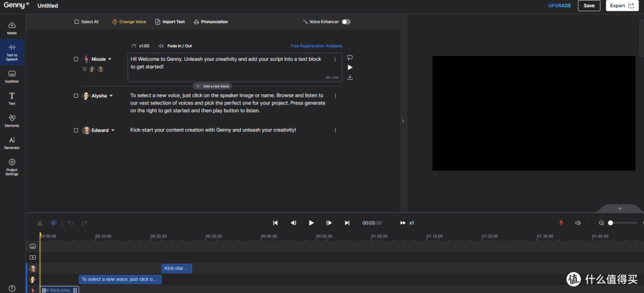Screen dimensions: 644x293
Task: Jump to timeline start
Action: (275, 223)
